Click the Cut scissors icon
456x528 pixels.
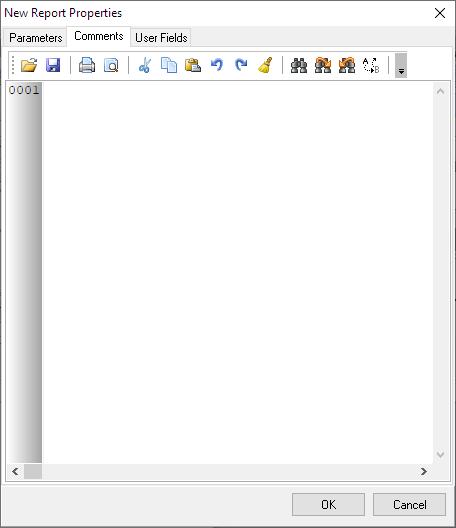[145, 65]
